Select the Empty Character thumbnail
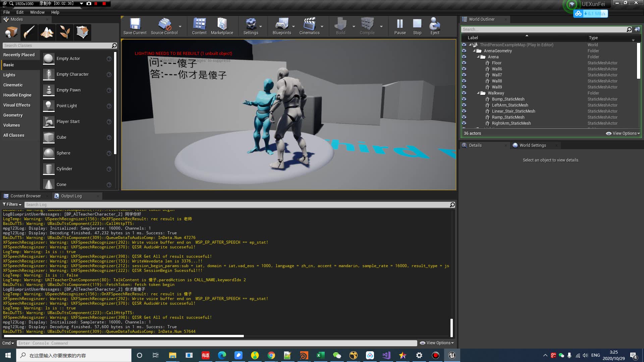The width and height of the screenshot is (644, 362). pyautogui.click(x=49, y=74)
